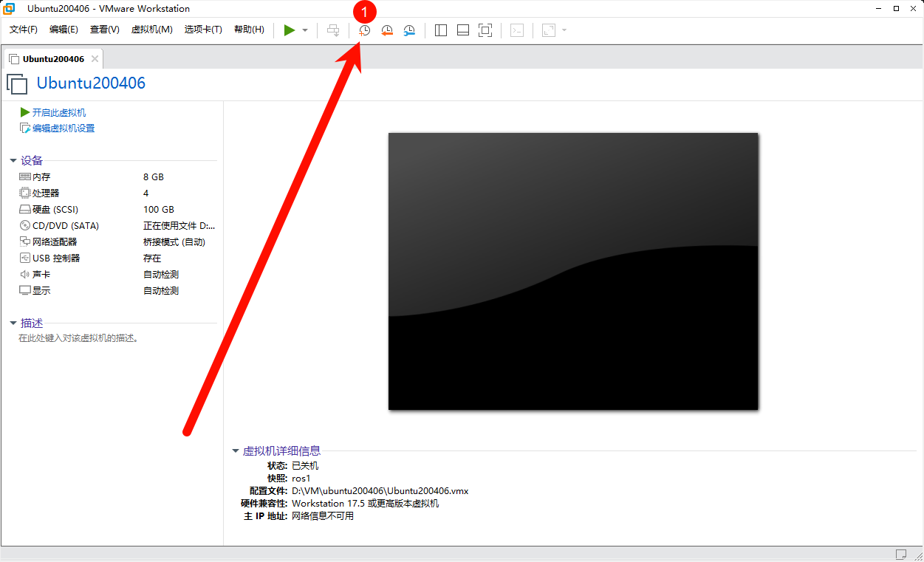Select the 处理器 device label

(46, 193)
